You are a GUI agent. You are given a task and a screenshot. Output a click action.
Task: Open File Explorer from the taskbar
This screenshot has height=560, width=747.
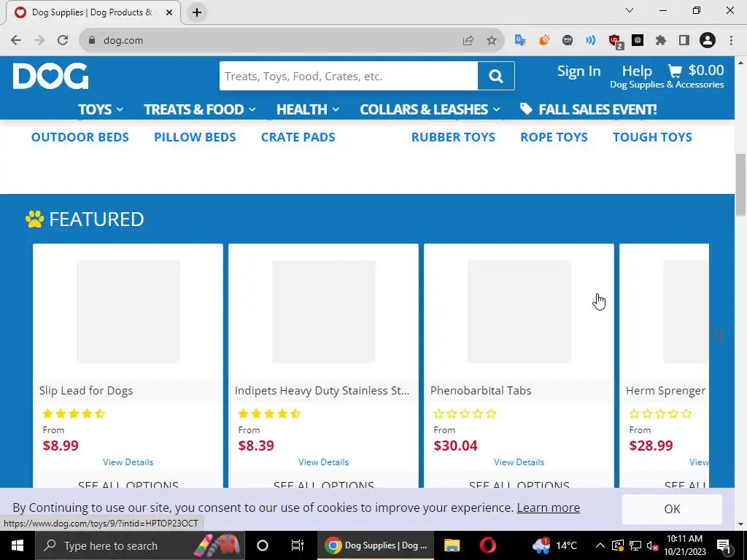coord(452,545)
